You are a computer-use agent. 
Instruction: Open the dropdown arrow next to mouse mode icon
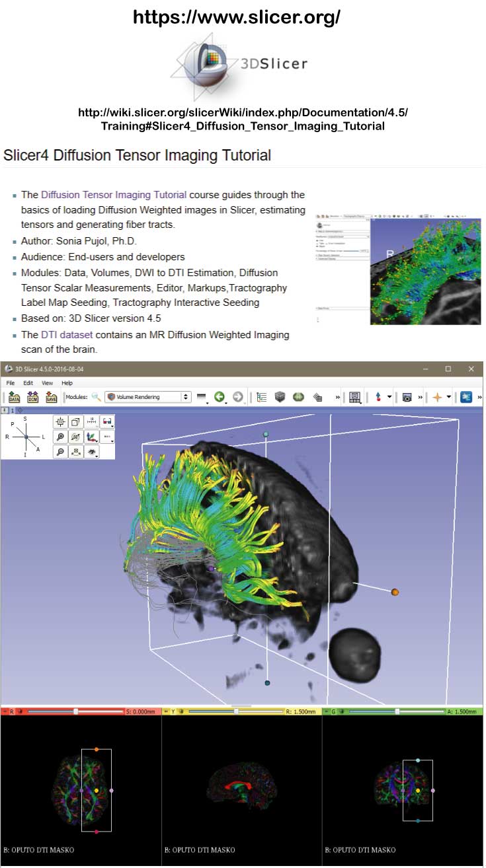click(389, 398)
